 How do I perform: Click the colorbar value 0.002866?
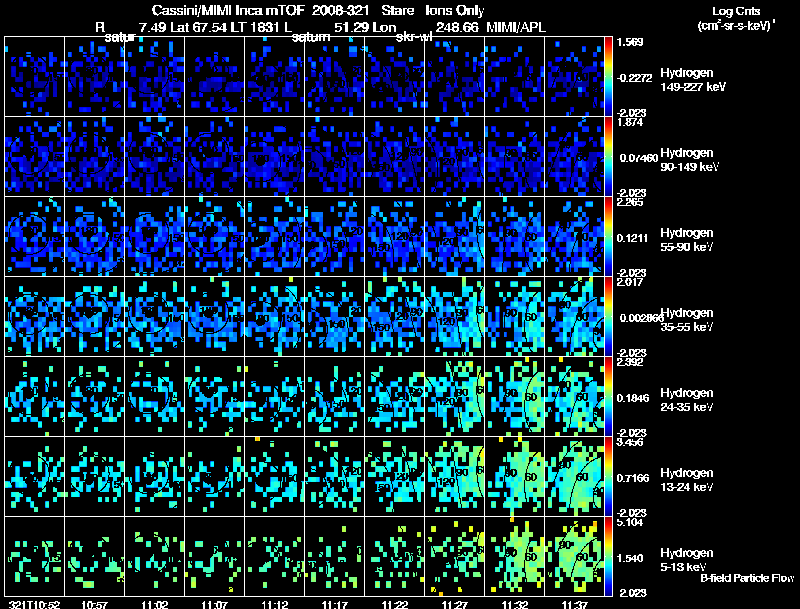tap(640, 318)
